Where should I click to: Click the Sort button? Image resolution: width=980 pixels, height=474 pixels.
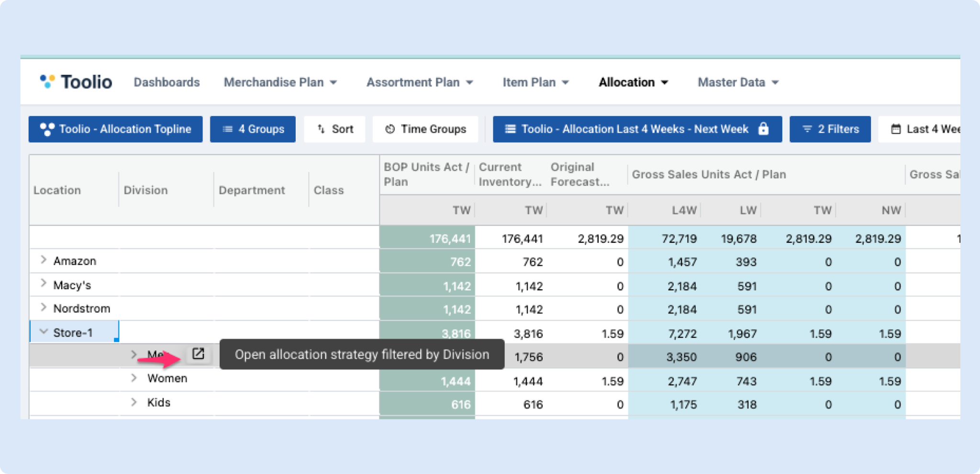(334, 129)
